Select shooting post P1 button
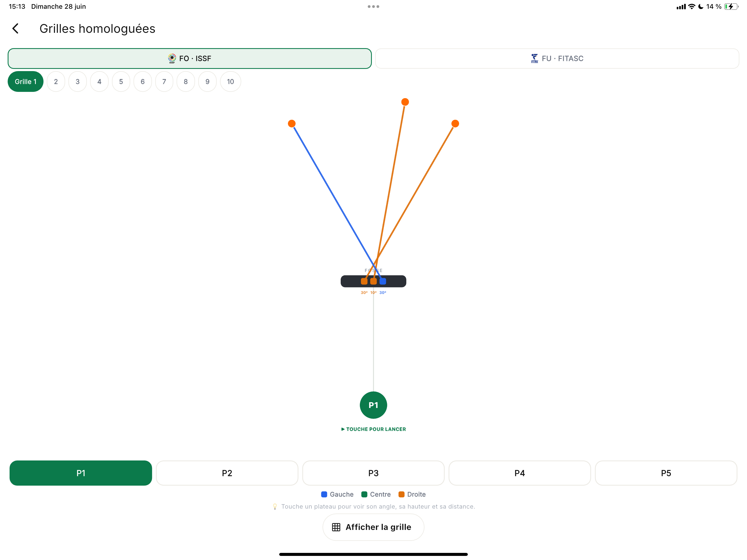The height and width of the screenshot is (560, 747). click(x=81, y=473)
